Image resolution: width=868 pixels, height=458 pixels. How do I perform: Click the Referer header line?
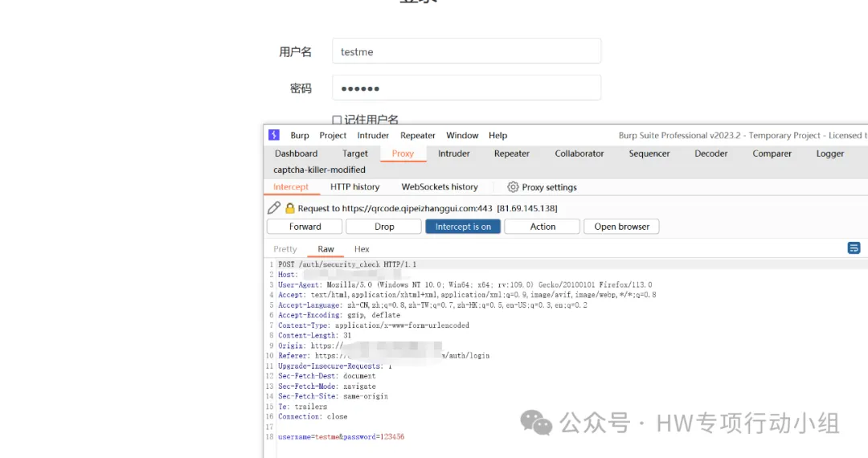pyautogui.click(x=383, y=356)
